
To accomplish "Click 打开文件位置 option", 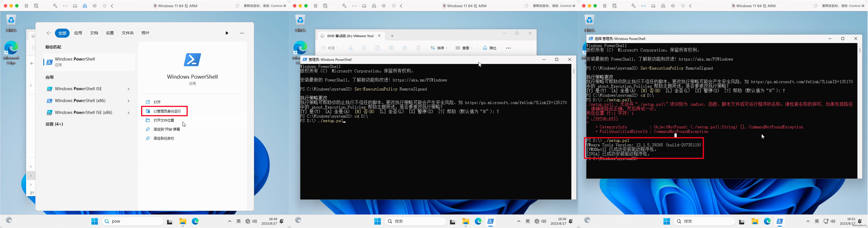I will [x=160, y=120].
